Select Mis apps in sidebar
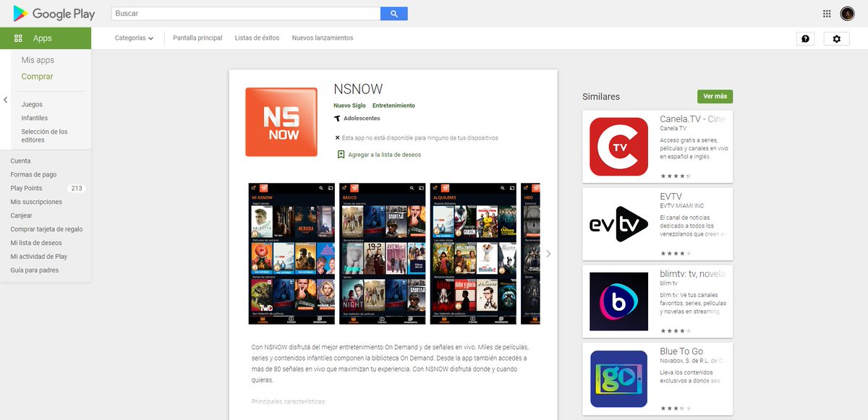868x420 pixels. click(x=38, y=60)
